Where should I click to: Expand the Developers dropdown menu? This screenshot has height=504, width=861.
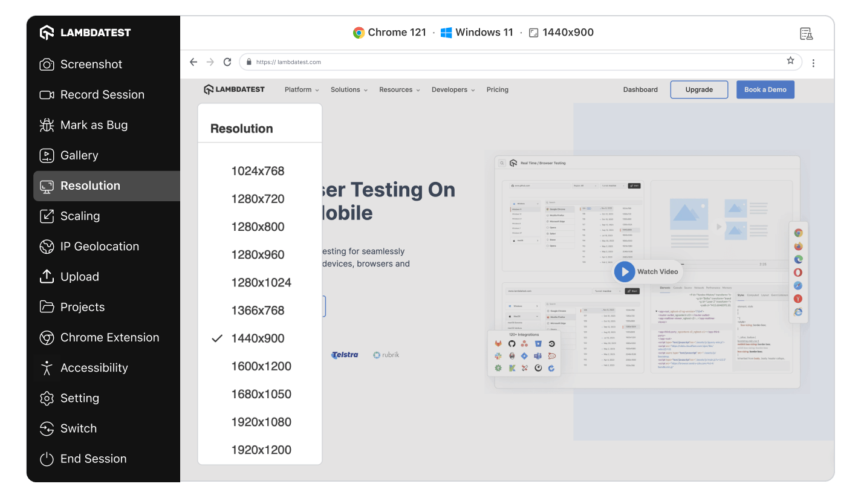pyautogui.click(x=453, y=89)
